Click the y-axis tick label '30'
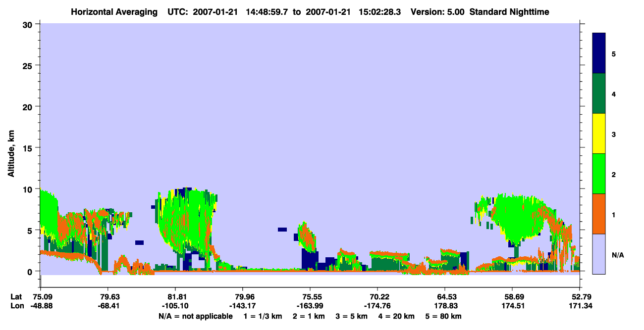 click(29, 24)
